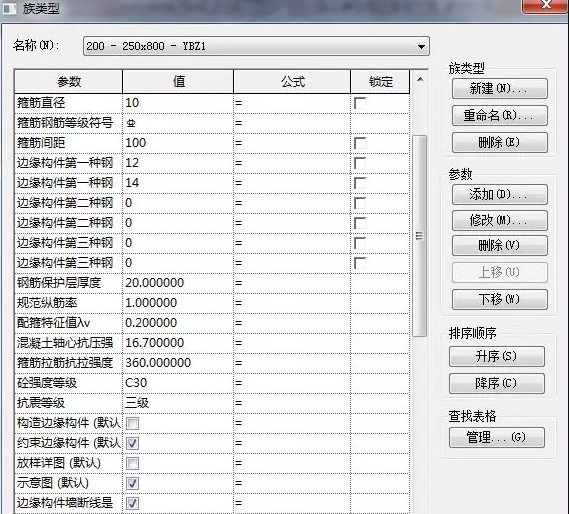Select the 箍筋钢筋等级符号 value cell
The image size is (569, 514).
(x=178, y=123)
